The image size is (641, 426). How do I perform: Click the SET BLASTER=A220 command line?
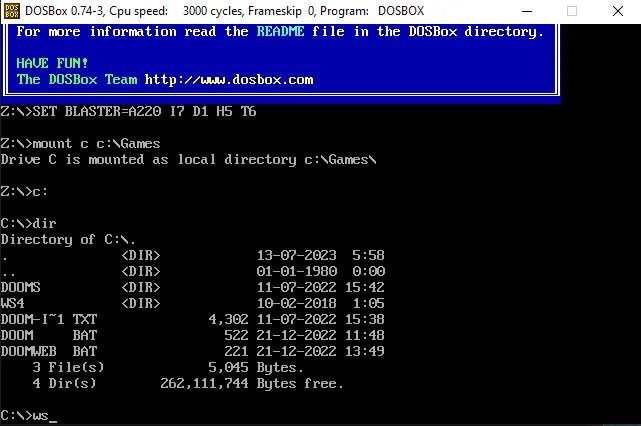[128, 111]
